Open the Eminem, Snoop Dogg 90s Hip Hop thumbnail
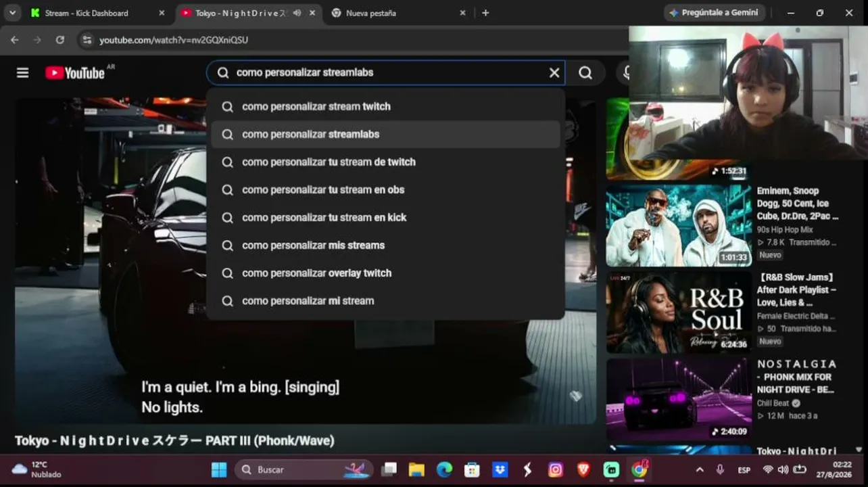This screenshot has width=868, height=487. click(x=679, y=225)
